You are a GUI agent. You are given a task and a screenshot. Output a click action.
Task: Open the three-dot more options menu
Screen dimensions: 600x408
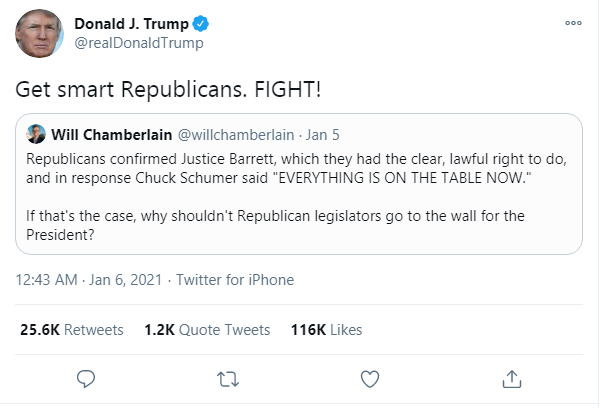pos(573,23)
